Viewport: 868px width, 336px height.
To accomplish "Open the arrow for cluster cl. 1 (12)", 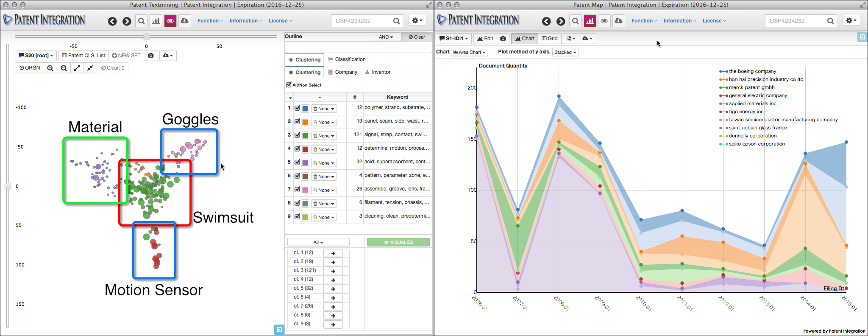I will point(333,253).
